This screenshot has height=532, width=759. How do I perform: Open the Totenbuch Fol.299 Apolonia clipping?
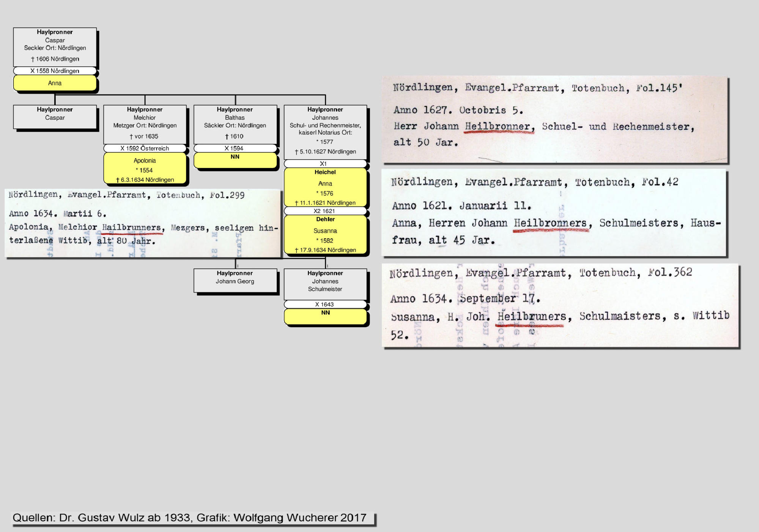[143, 223]
